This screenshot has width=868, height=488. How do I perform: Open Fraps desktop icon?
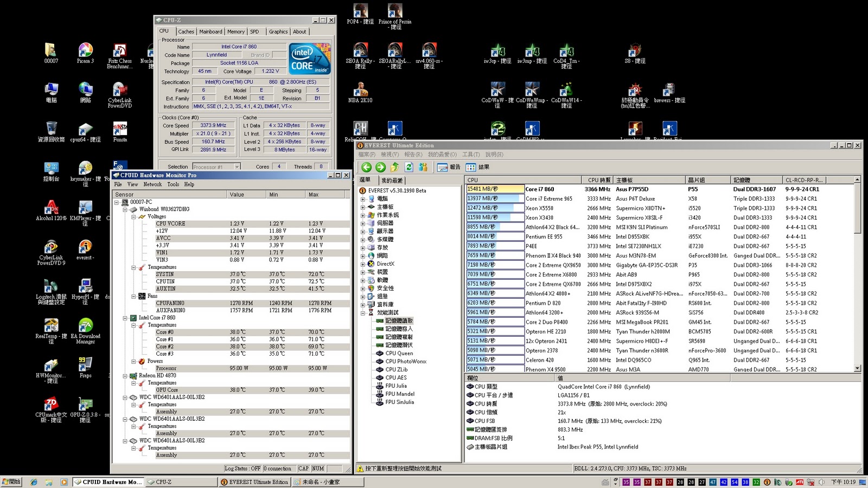coord(85,368)
